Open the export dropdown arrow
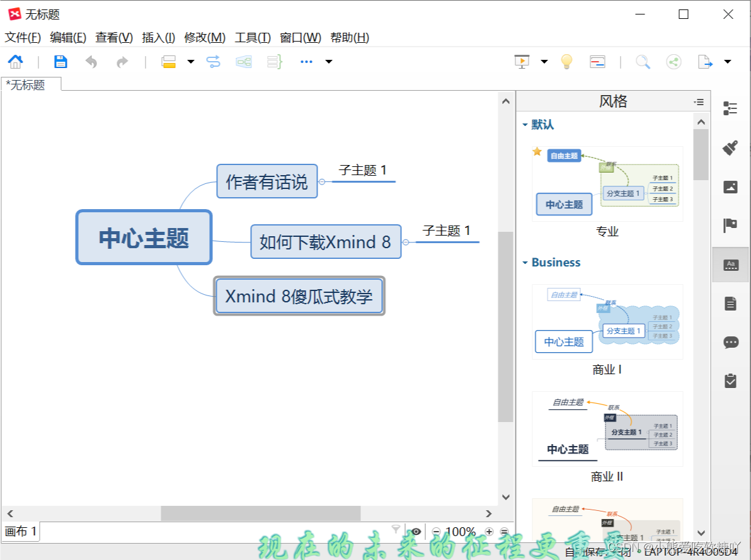Image resolution: width=751 pixels, height=560 pixels. coord(728,61)
